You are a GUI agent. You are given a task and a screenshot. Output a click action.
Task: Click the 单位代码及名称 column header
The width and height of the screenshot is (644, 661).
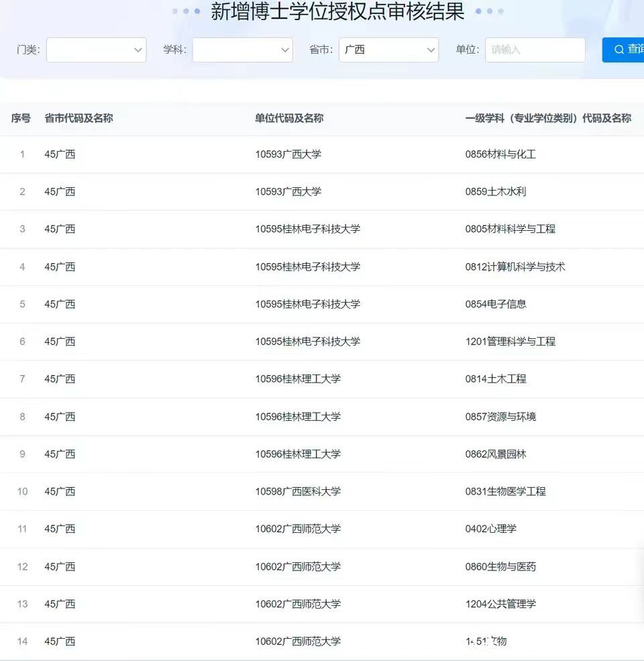coord(289,118)
